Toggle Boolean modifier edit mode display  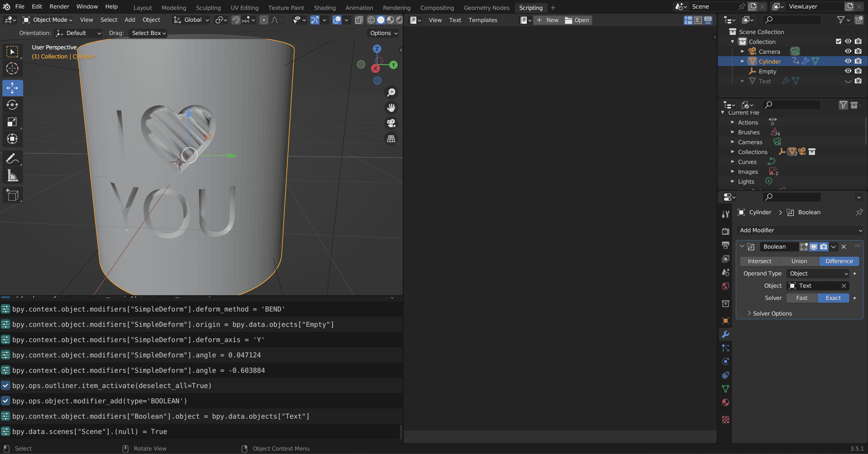coord(804,247)
